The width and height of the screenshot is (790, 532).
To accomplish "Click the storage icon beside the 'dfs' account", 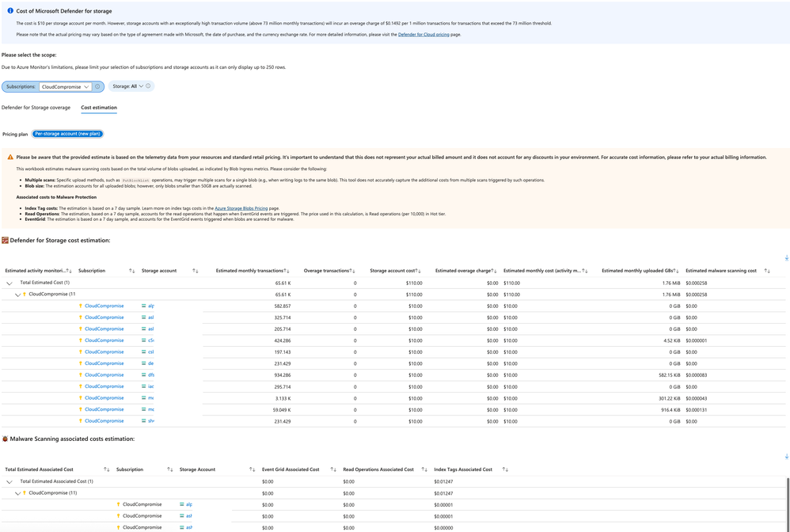I will click(x=143, y=374).
